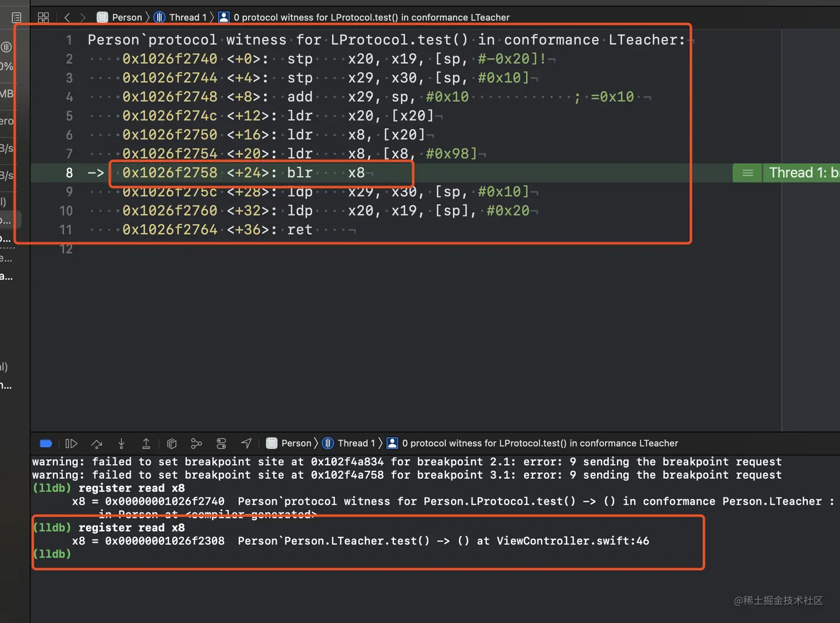Image resolution: width=840 pixels, height=623 pixels.
Task: Click navigator document icon at top left
Action: point(17,18)
